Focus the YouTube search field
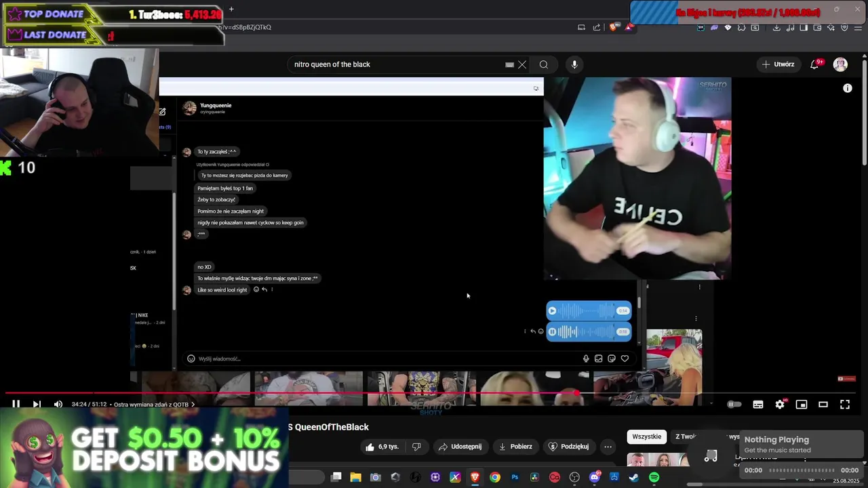The image size is (868, 488). coord(397,64)
